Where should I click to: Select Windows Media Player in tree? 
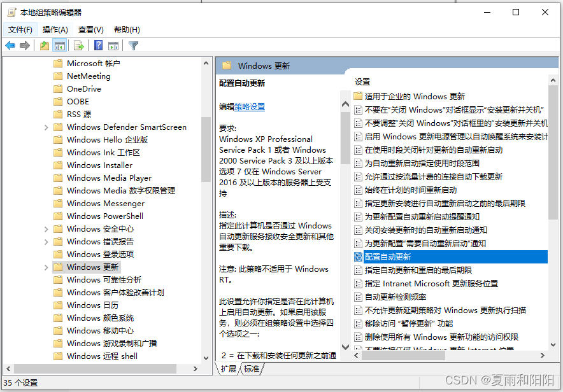109,178
